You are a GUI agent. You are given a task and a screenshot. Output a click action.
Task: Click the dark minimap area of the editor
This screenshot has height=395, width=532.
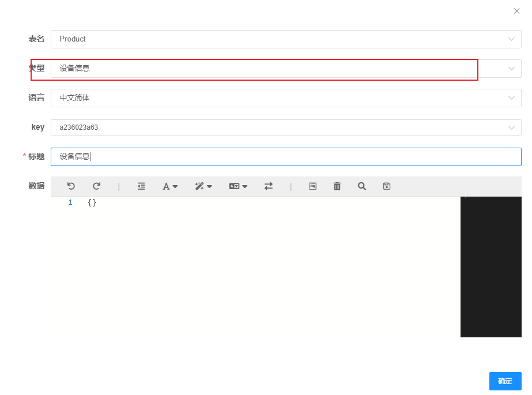pyautogui.click(x=491, y=267)
